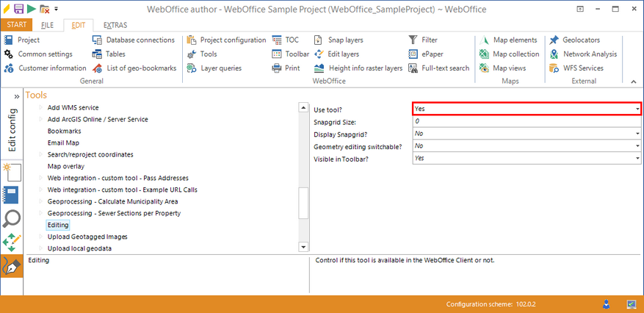
Task: Select the Map overlay tree item
Action: pyautogui.click(x=65, y=166)
